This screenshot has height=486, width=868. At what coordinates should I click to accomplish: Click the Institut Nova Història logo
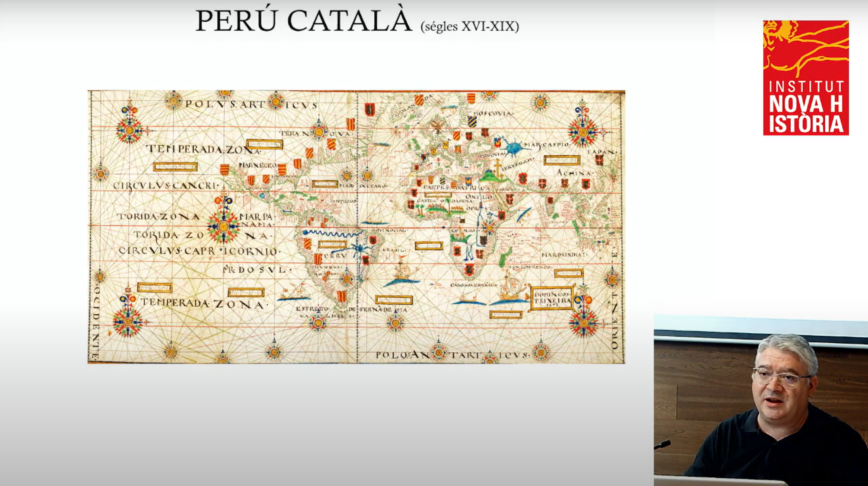[x=806, y=78]
